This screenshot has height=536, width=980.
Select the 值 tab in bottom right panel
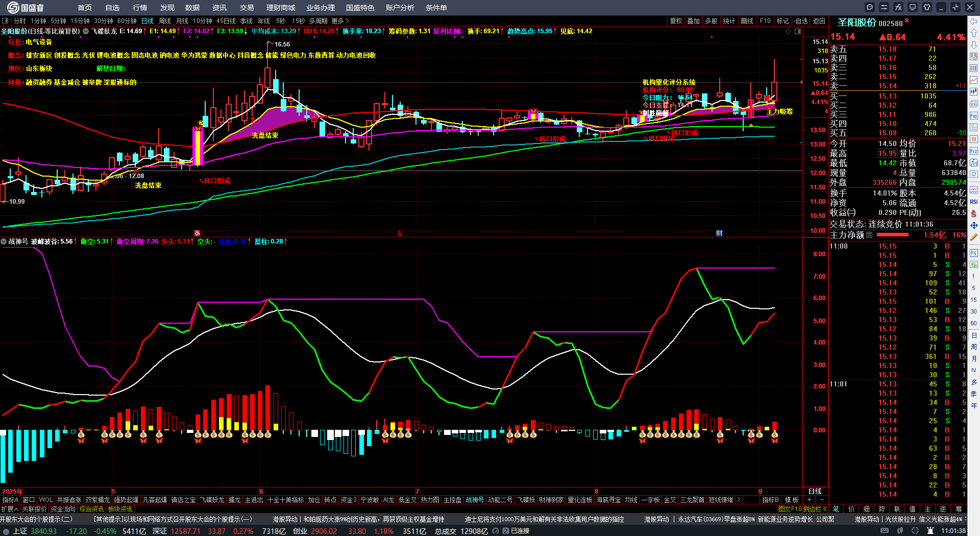(913, 509)
